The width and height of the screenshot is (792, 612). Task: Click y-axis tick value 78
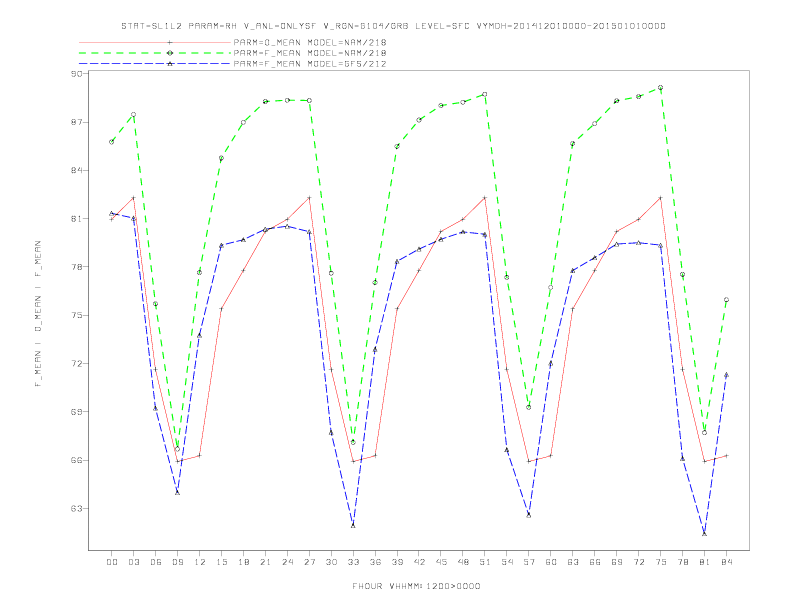pyautogui.click(x=76, y=267)
